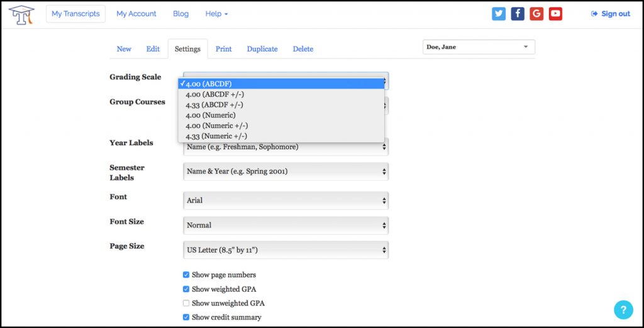Choose 4.33 (Numeric +/-) grading scale option
The width and height of the screenshot is (644, 328).
point(281,136)
